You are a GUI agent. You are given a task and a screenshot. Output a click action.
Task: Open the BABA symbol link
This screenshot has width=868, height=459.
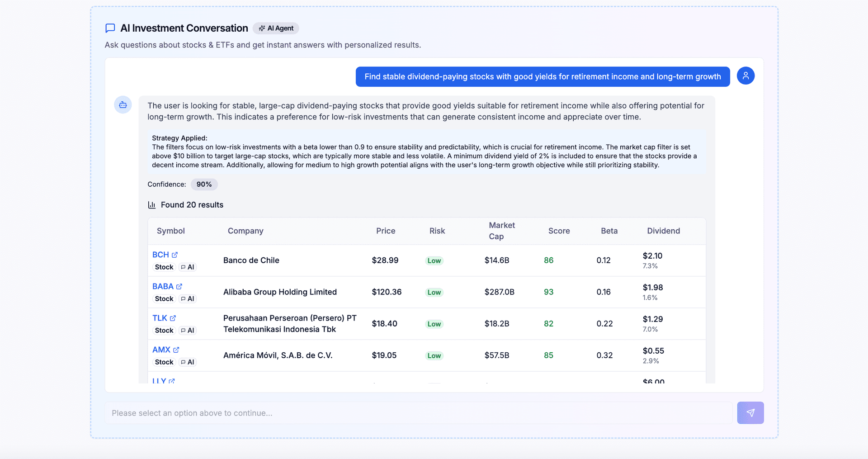163,287
